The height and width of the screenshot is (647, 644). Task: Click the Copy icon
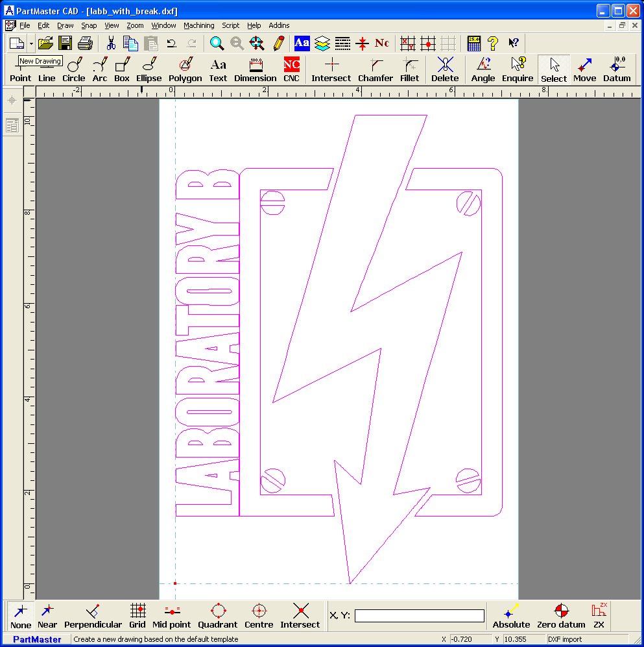click(131, 43)
